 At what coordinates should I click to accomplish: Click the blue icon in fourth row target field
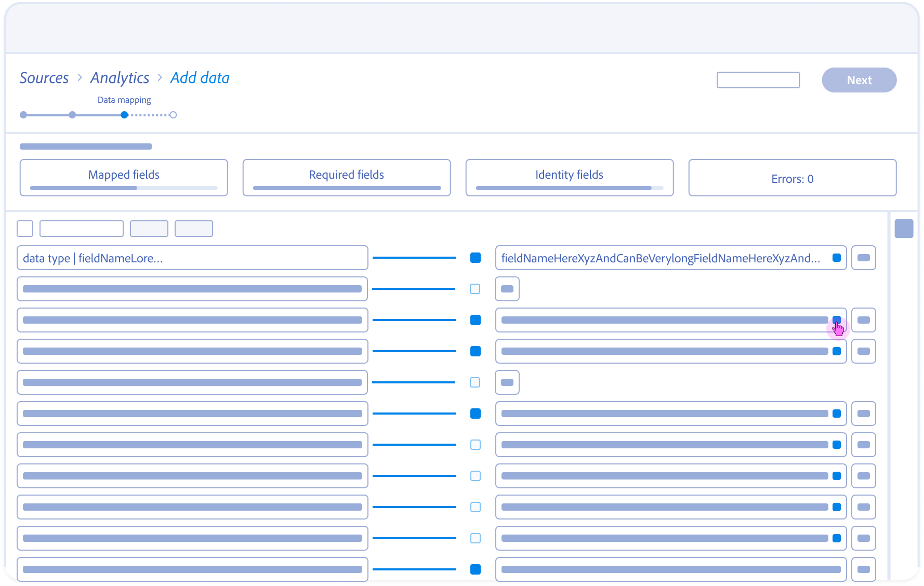coord(836,351)
